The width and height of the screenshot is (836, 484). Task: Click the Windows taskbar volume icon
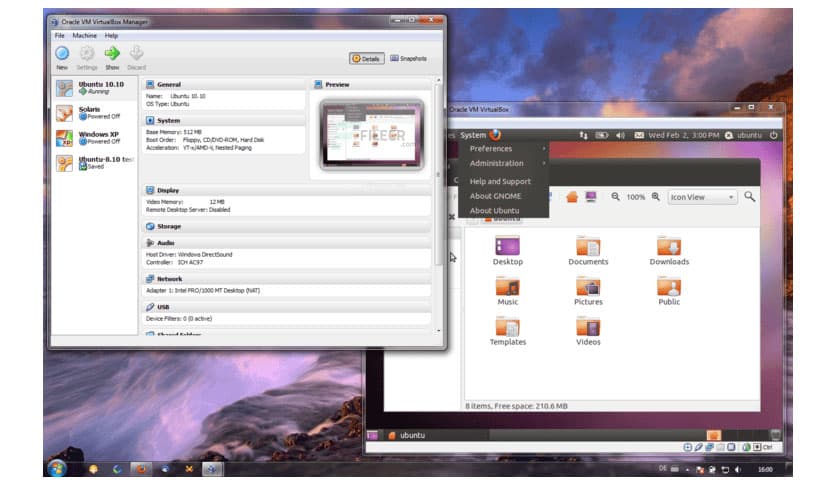pos(738,470)
